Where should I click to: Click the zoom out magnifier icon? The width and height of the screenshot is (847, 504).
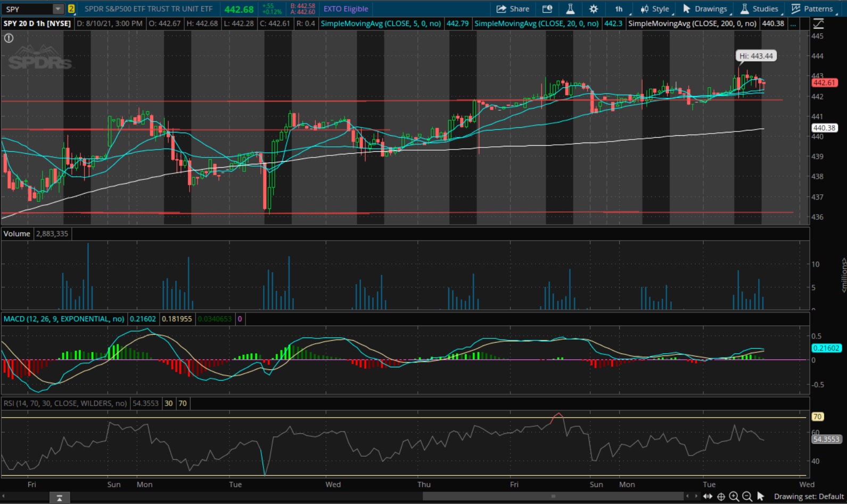point(747,497)
